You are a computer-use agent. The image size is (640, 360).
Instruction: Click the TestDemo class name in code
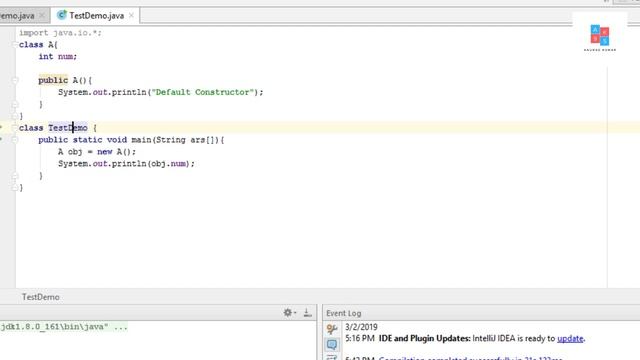pos(68,128)
